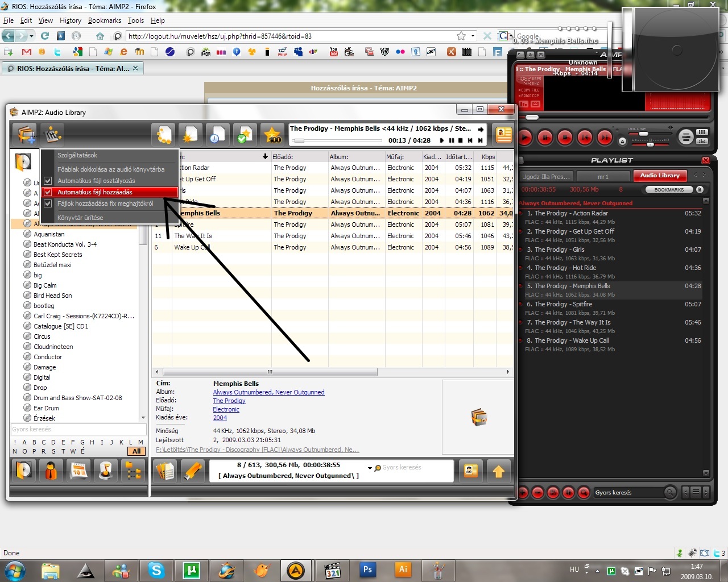Click the starburst new files icon
This screenshot has width=728, height=582.
(190, 135)
